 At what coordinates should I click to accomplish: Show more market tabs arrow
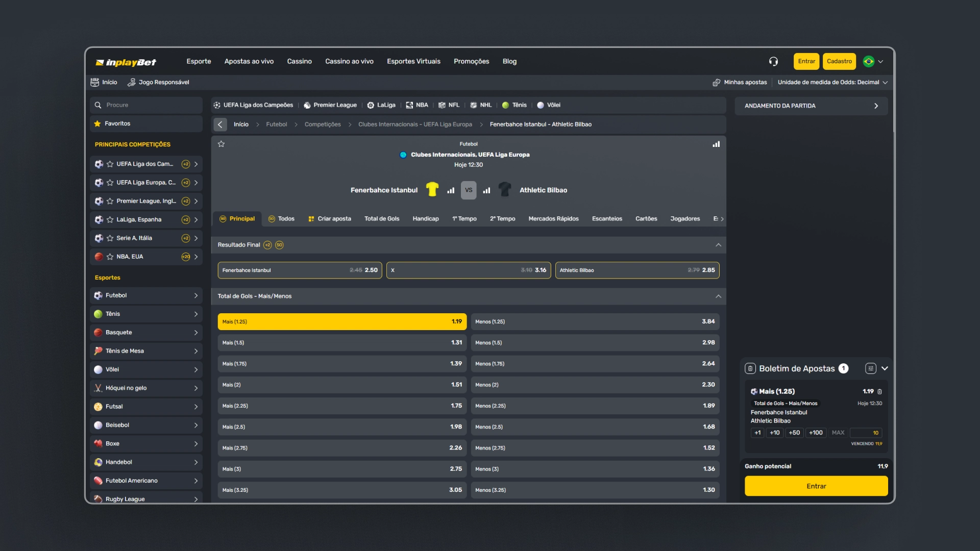tap(722, 219)
